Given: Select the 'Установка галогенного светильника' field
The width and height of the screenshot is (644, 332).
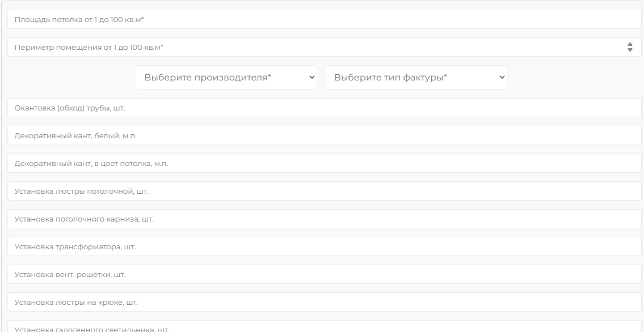Looking at the screenshot, I should [x=323, y=327].
